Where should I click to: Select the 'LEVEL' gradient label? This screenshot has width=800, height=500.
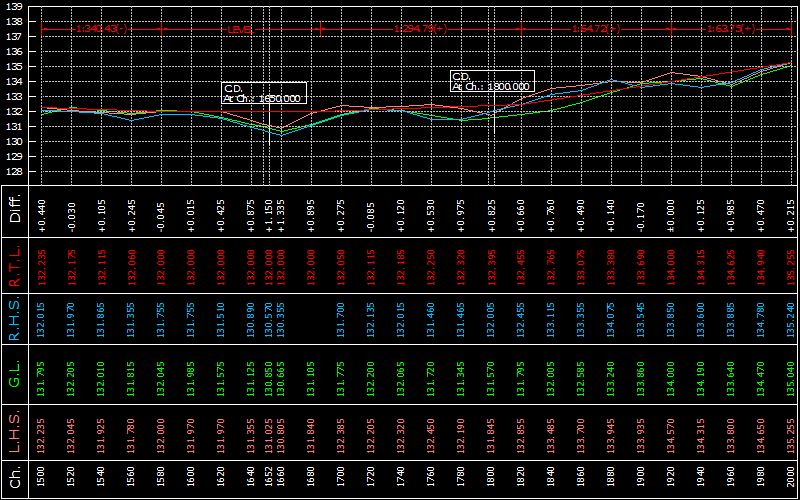point(240,30)
